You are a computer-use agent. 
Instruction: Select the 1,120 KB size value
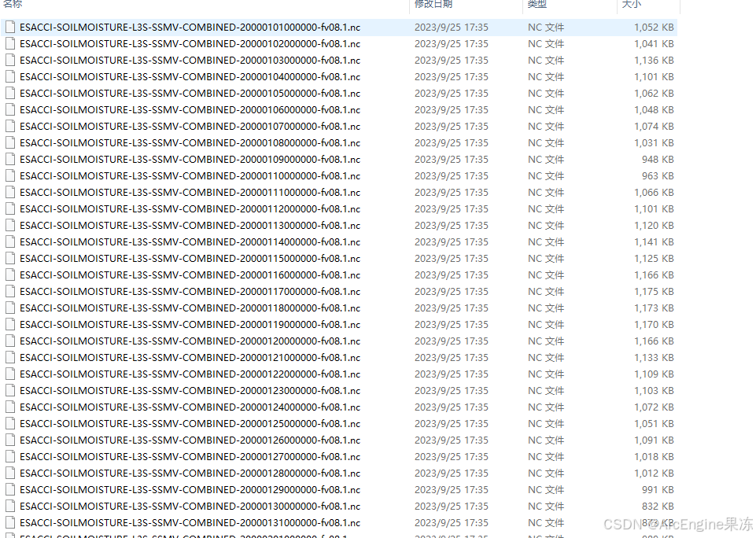coord(654,226)
